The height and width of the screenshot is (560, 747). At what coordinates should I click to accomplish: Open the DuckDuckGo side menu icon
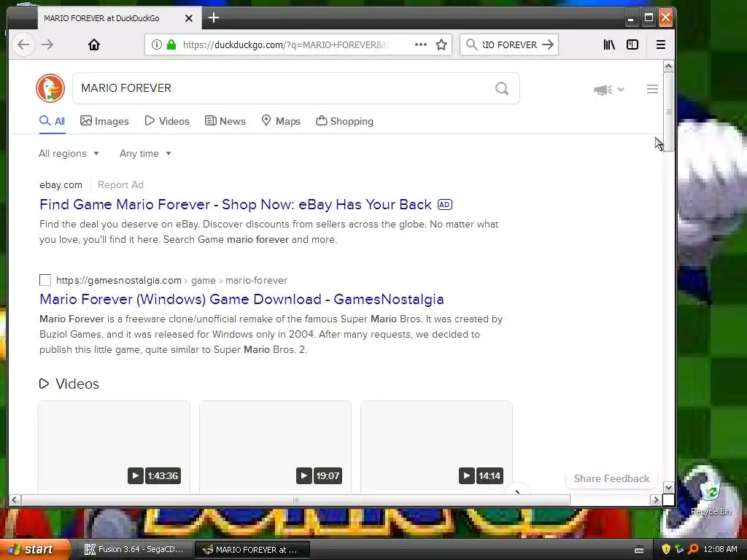pyautogui.click(x=652, y=89)
